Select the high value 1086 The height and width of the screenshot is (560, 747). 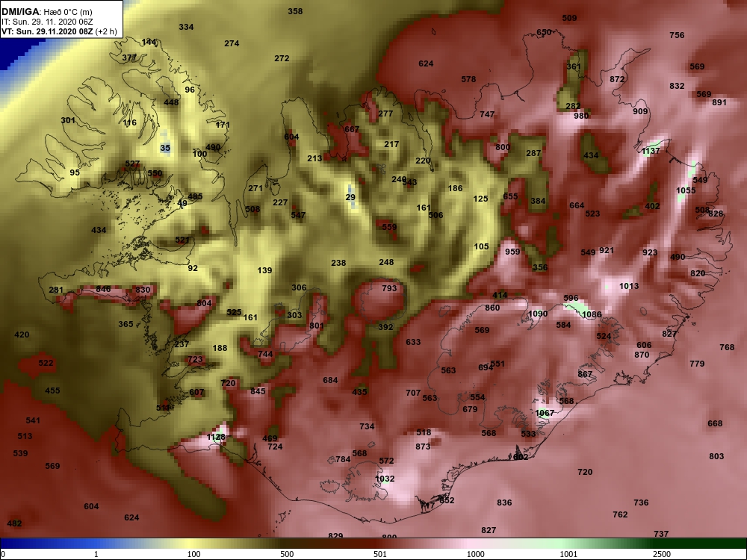coord(592,314)
